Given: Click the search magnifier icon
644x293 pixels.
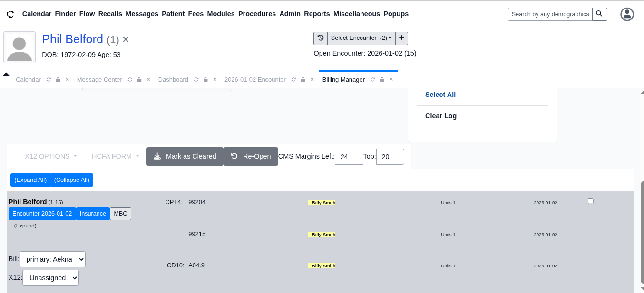Looking at the screenshot, I should click(x=599, y=14).
